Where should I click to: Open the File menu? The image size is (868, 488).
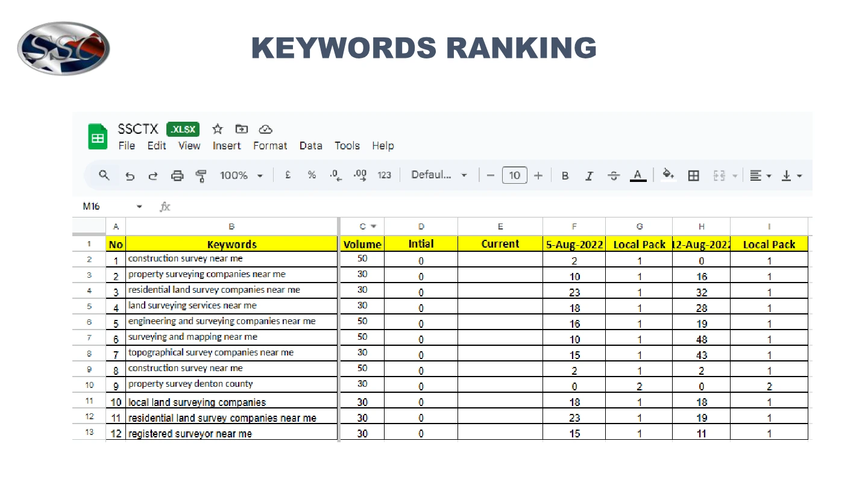coord(127,146)
